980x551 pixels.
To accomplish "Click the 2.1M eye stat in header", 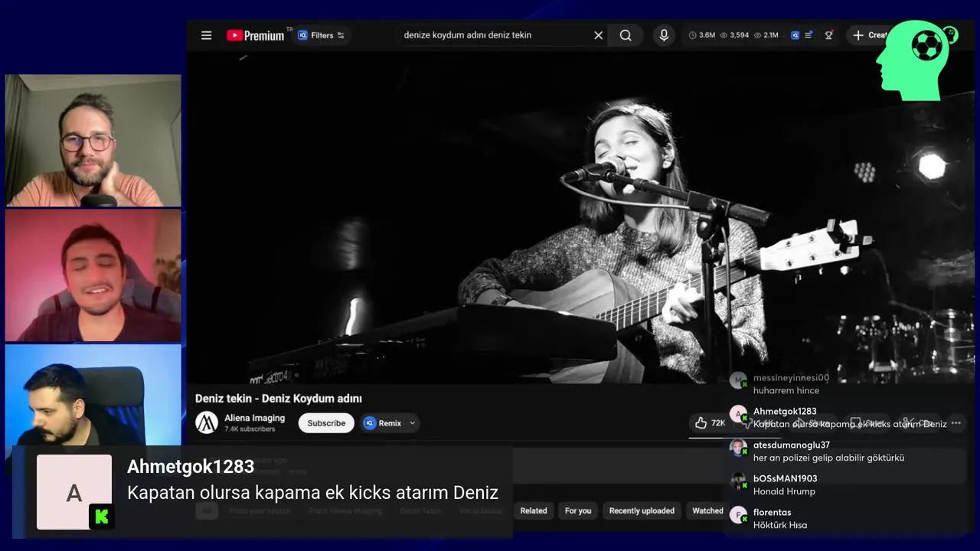I will (766, 35).
